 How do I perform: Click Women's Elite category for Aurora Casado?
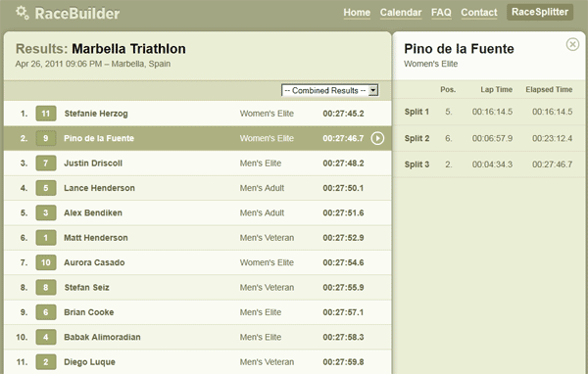pos(267,262)
